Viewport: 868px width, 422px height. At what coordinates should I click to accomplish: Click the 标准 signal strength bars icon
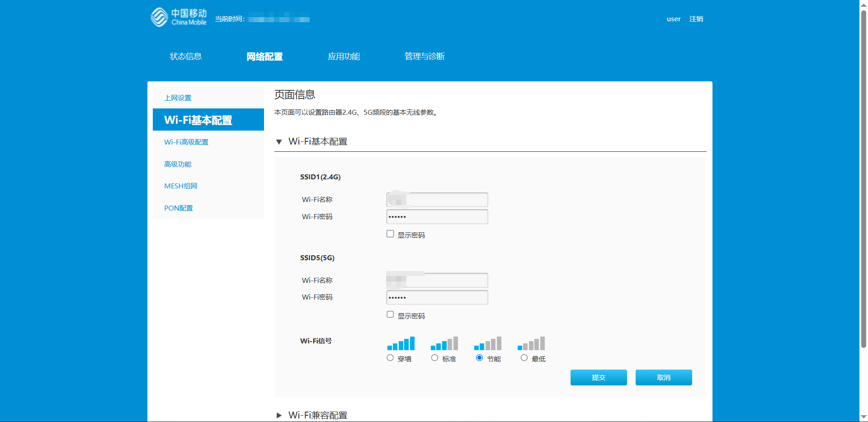(x=444, y=344)
